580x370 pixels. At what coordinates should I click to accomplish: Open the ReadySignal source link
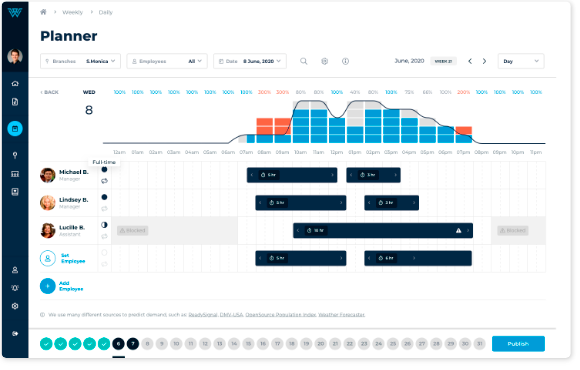click(203, 315)
